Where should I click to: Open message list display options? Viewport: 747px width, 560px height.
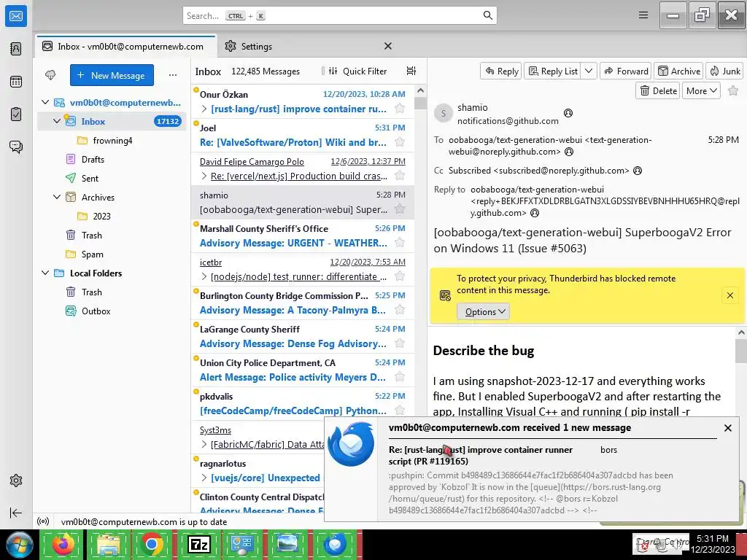coord(411,71)
